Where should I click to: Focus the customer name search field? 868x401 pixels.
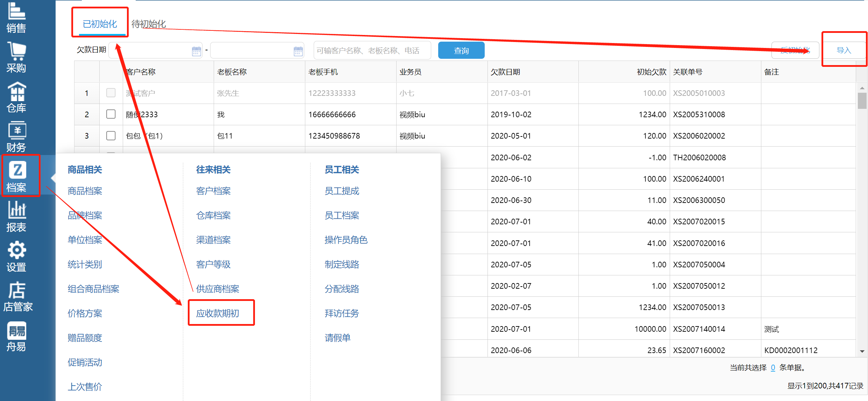pyautogui.click(x=372, y=50)
